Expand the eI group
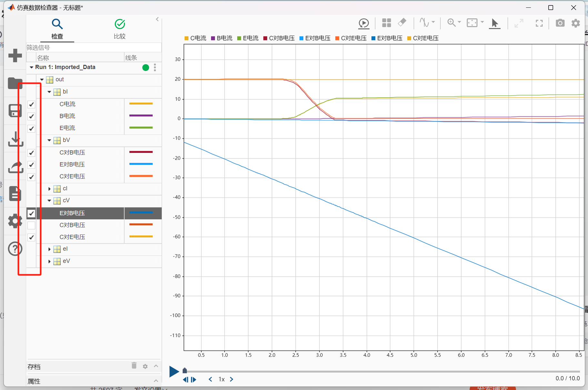The width and height of the screenshot is (588, 390). tap(49, 249)
